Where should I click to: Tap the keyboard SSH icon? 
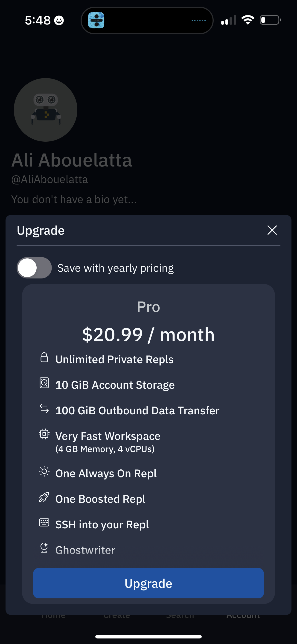click(44, 522)
